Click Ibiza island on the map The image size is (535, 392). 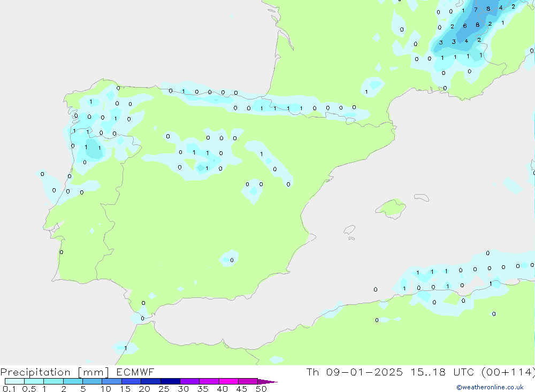349,230
